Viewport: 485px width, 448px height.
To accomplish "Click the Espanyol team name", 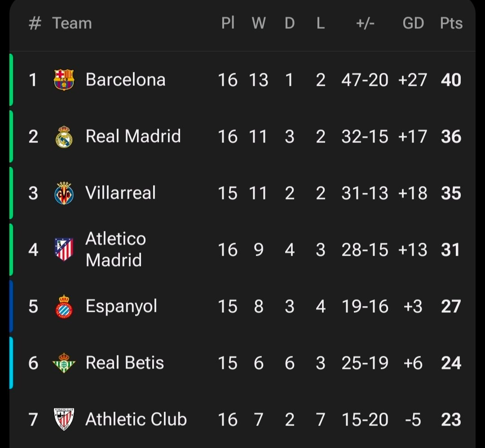I will pos(121,306).
